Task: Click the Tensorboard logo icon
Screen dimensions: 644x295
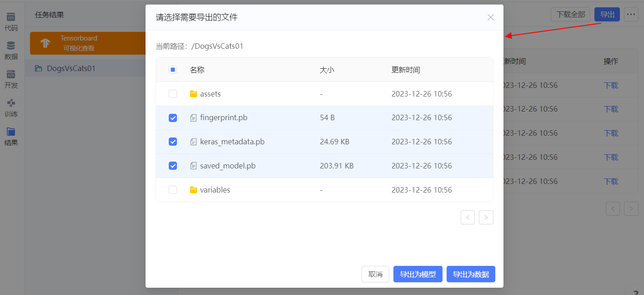Action: coord(45,43)
